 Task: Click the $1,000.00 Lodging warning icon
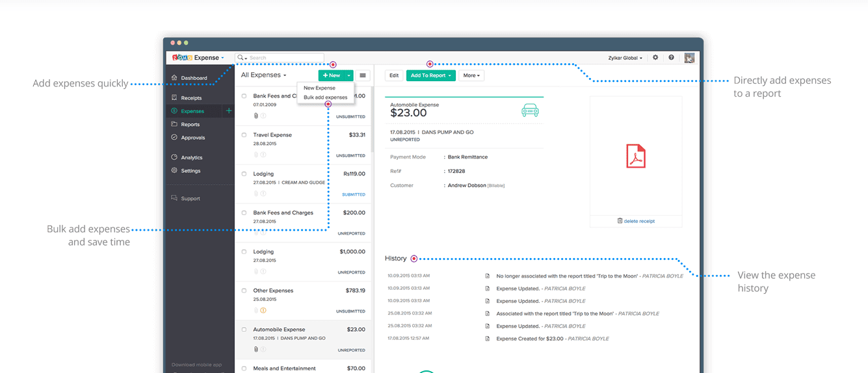[263, 272]
